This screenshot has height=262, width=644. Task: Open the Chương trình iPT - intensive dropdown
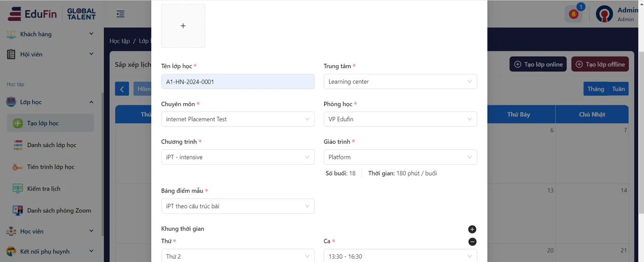[238, 157]
